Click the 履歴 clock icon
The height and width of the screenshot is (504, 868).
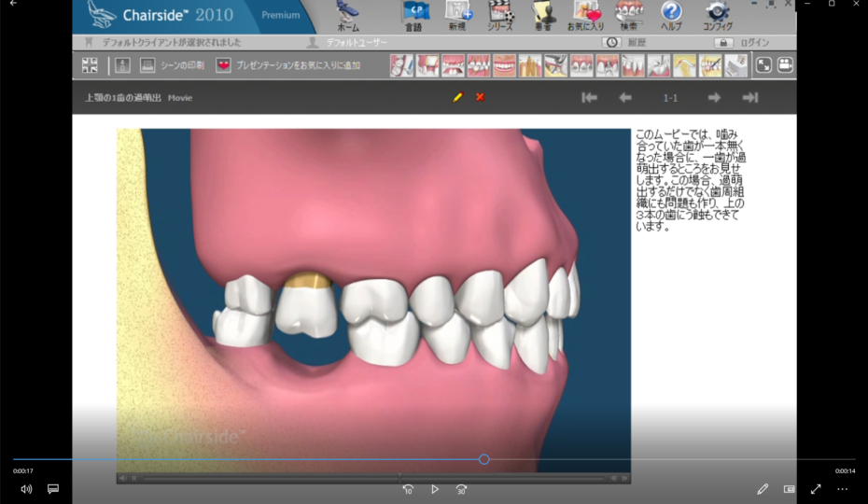pyautogui.click(x=611, y=43)
